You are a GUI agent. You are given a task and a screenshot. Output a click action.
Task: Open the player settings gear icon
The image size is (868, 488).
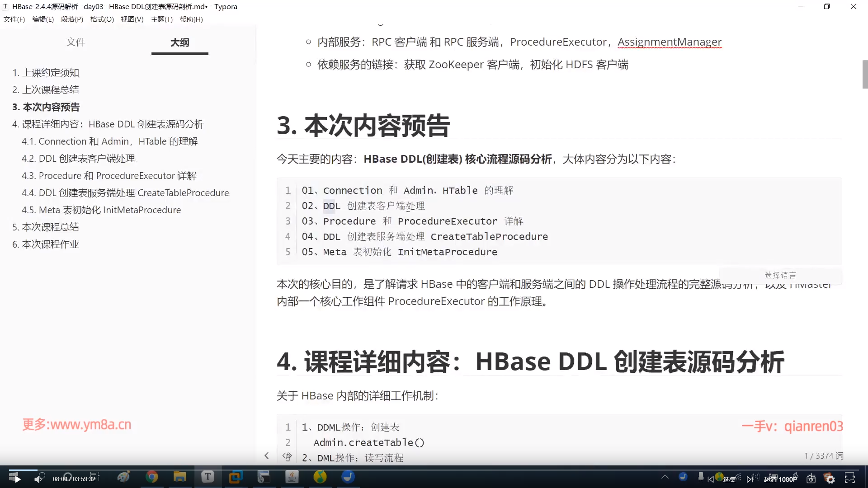click(830, 479)
